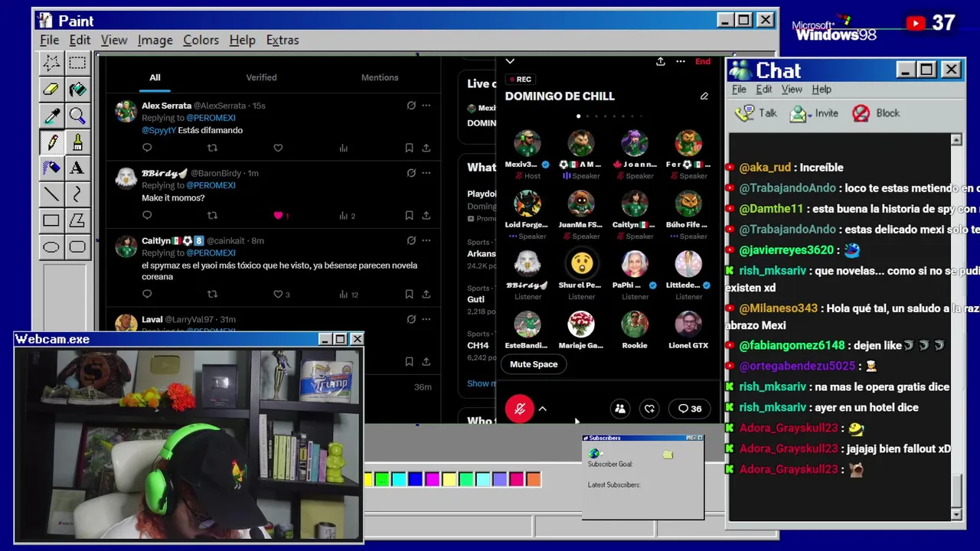Open the Extras menu in Paint
This screenshot has width=980, height=551.
[283, 40]
